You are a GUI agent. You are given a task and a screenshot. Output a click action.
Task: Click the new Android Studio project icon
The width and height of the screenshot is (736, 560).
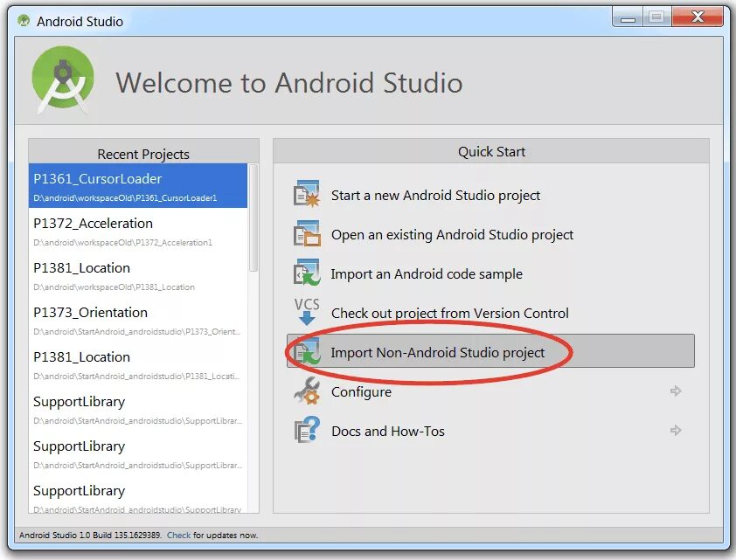[307, 194]
